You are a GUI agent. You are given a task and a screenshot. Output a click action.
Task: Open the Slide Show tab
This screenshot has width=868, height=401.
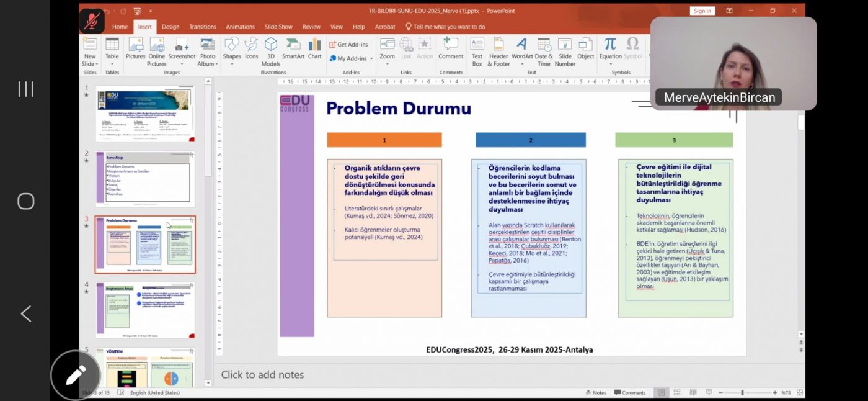[x=278, y=27]
